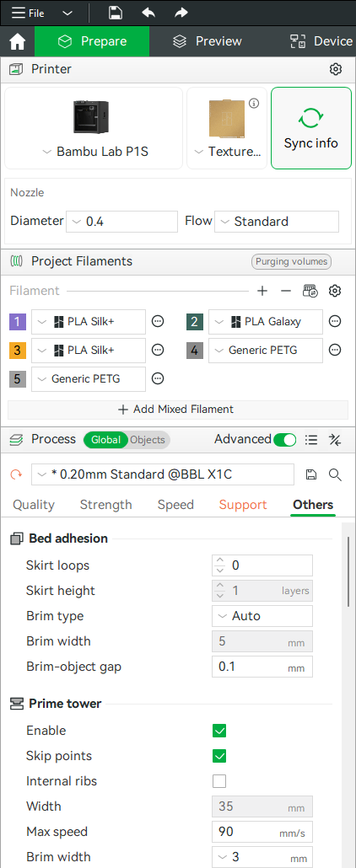The width and height of the screenshot is (356, 868).
Task: Open more options for filament 4
Action: [x=335, y=350]
